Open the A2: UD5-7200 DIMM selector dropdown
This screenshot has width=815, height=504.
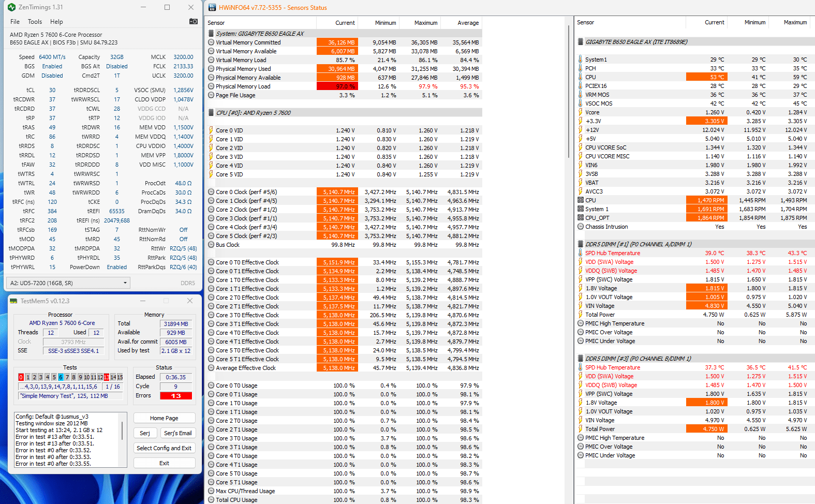tap(67, 283)
